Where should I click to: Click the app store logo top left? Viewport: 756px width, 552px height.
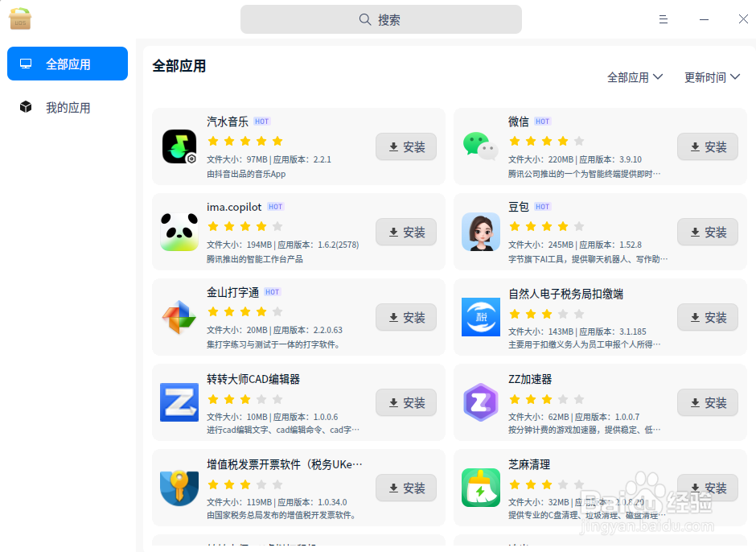coord(19,19)
